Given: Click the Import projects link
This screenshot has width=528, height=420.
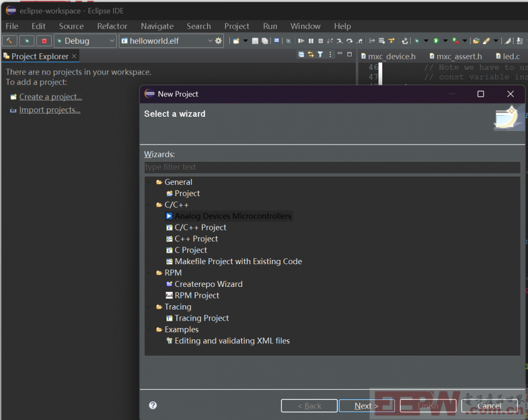Looking at the screenshot, I should coord(50,110).
